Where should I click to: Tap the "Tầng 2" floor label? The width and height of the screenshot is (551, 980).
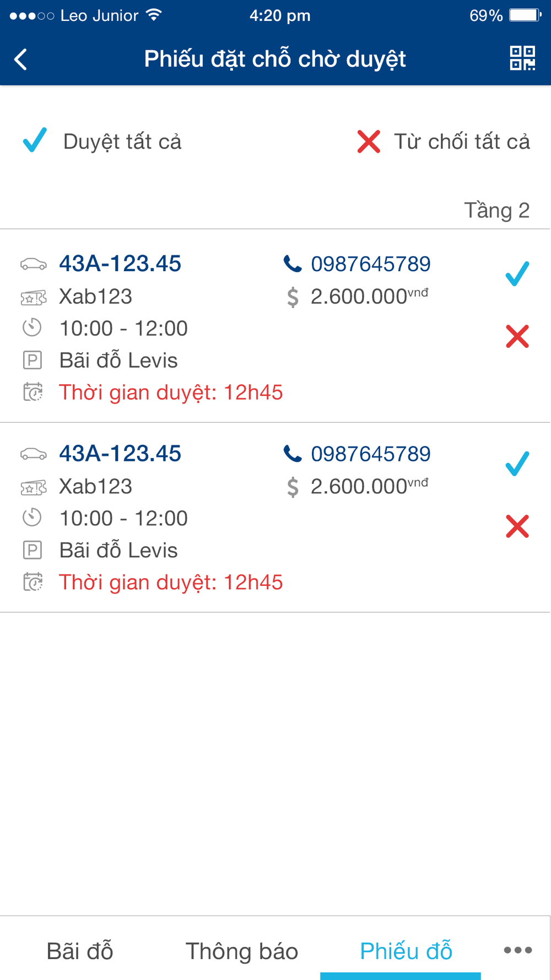496,210
